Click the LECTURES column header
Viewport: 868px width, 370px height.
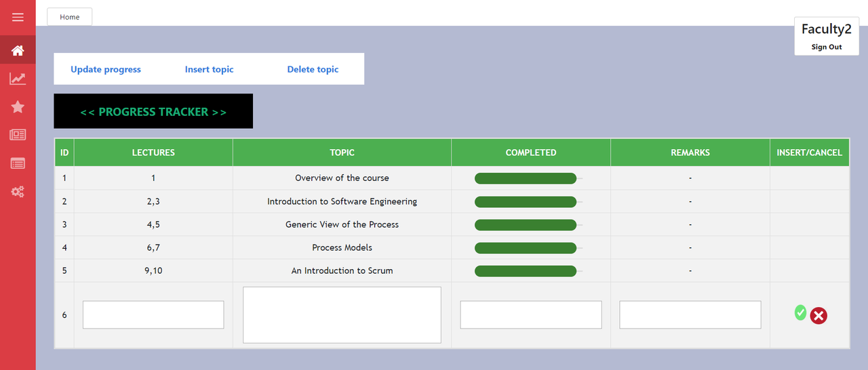[153, 152]
